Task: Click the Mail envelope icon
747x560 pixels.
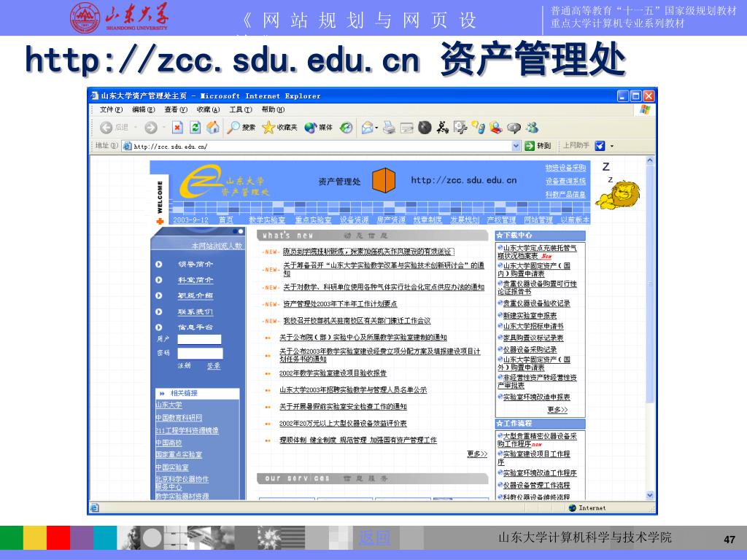Action: 368,128
